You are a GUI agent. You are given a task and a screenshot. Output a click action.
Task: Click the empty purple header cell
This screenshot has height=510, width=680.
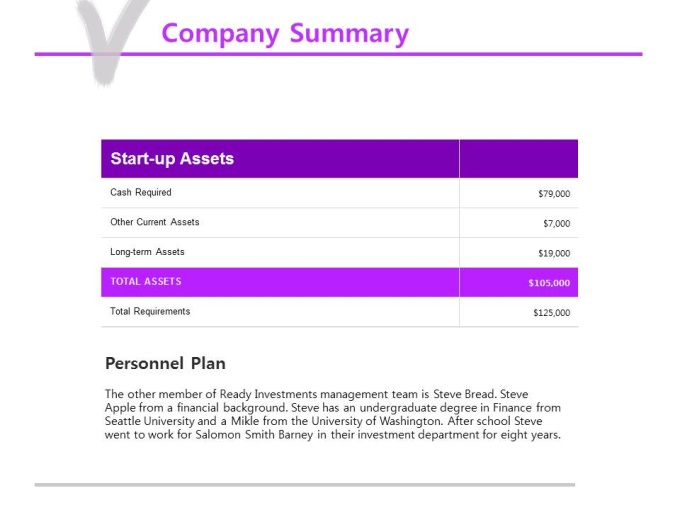coord(519,159)
